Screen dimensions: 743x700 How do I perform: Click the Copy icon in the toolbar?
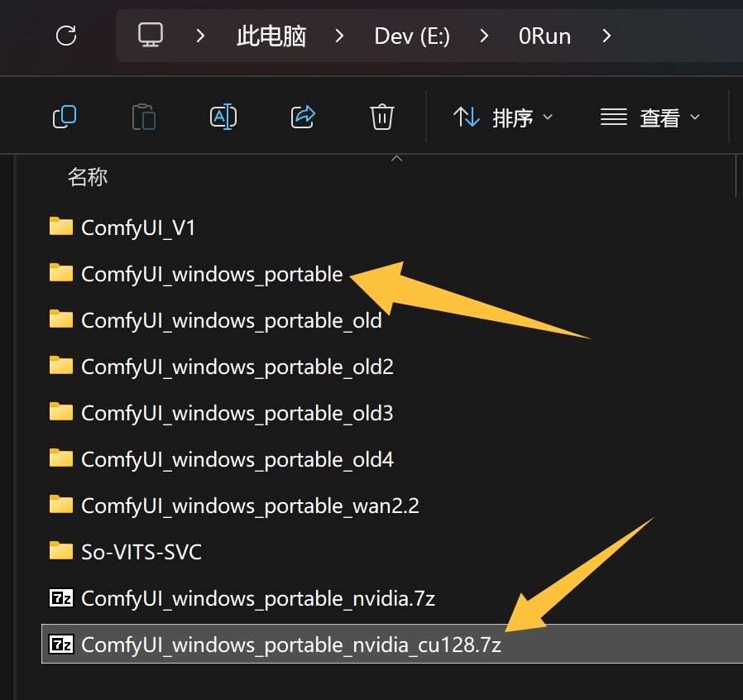click(x=65, y=117)
